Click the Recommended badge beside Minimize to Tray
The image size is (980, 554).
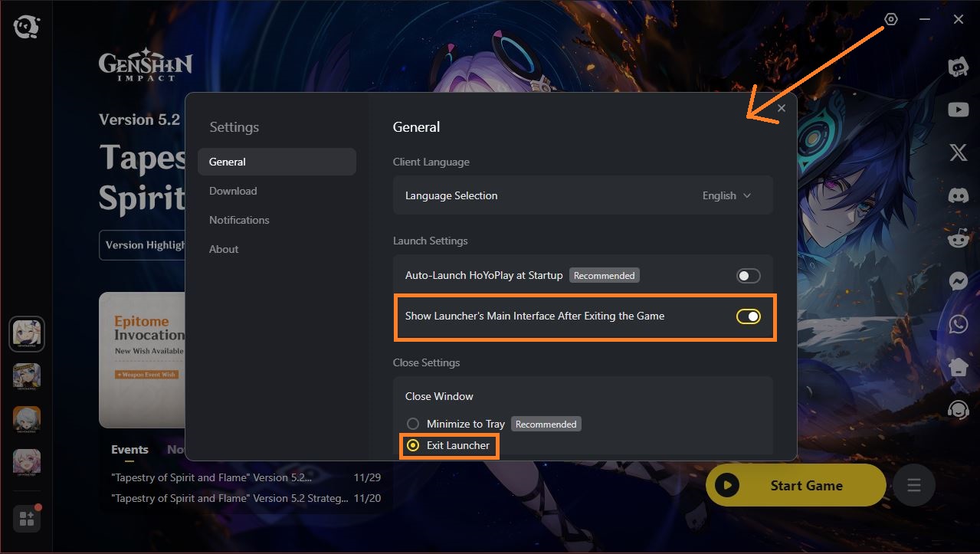pyautogui.click(x=546, y=424)
